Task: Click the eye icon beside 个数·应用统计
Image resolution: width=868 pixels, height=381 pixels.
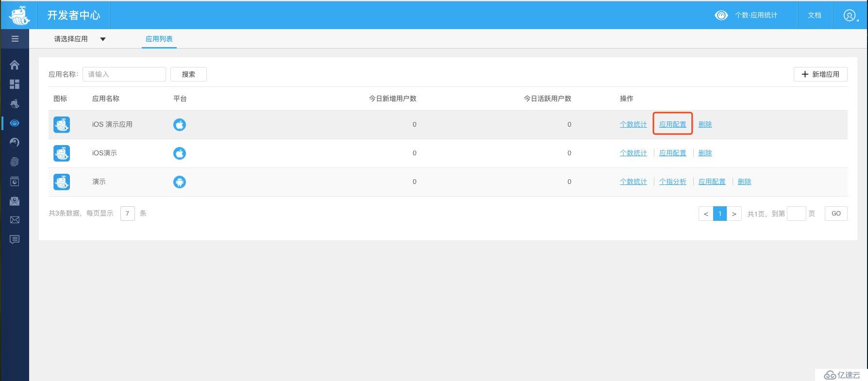Action: [721, 16]
